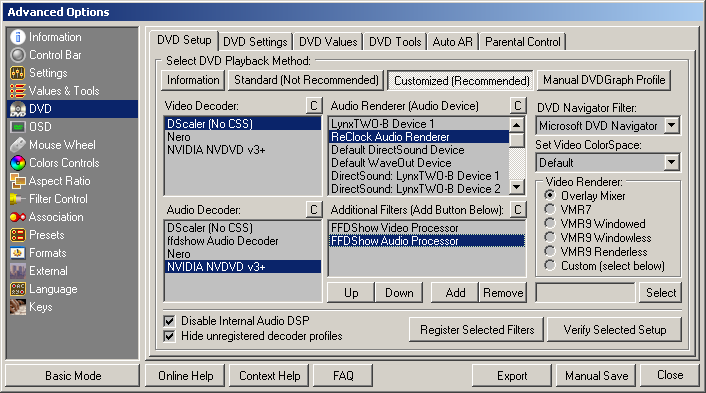Click the Language icon
This screenshot has width=706, height=393.
click(18, 289)
